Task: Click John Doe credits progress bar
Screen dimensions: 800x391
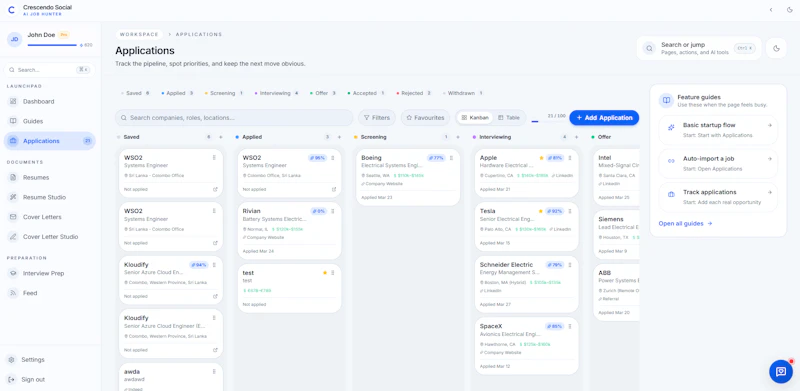Action: (x=52, y=45)
